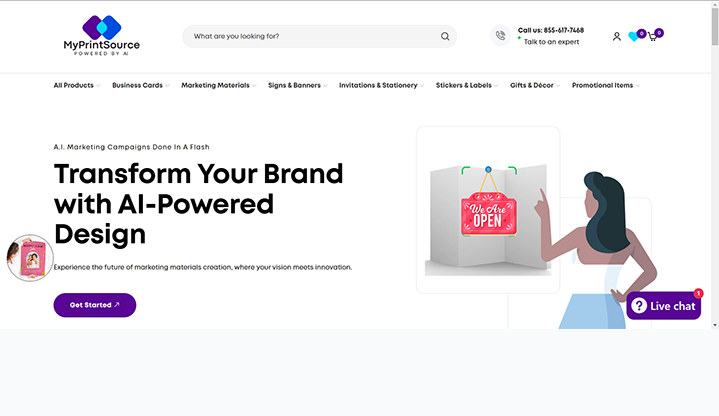Expand the Marketing Materials dropdown
This screenshot has height=416, width=719.
[219, 85]
